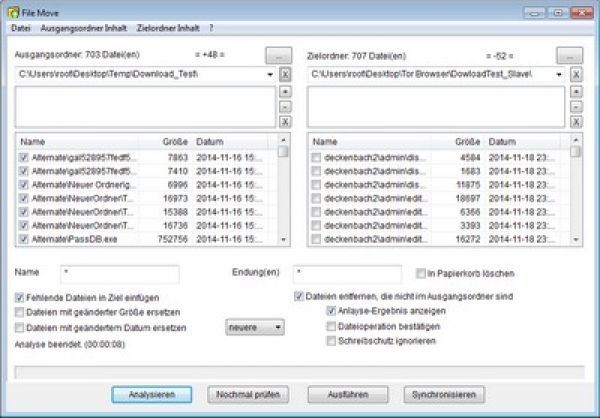Uncheck the source file with size 7410
600x418 pixels.
point(24,171)
